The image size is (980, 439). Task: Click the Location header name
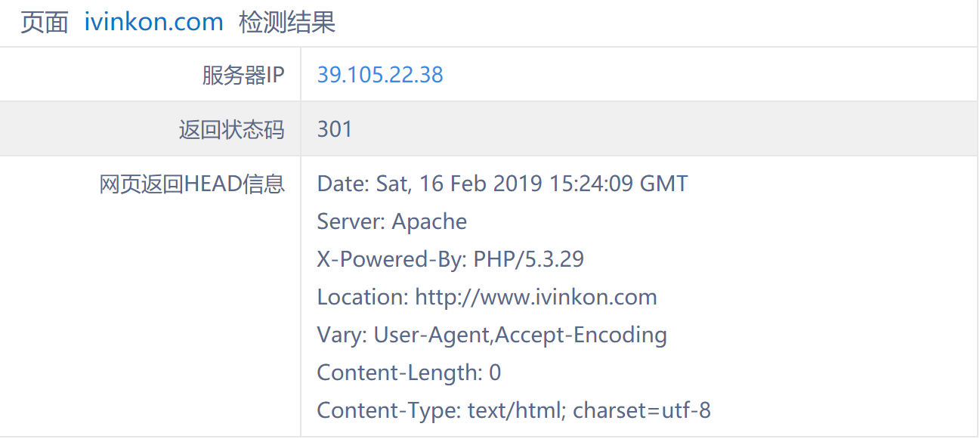click(362, 297)
